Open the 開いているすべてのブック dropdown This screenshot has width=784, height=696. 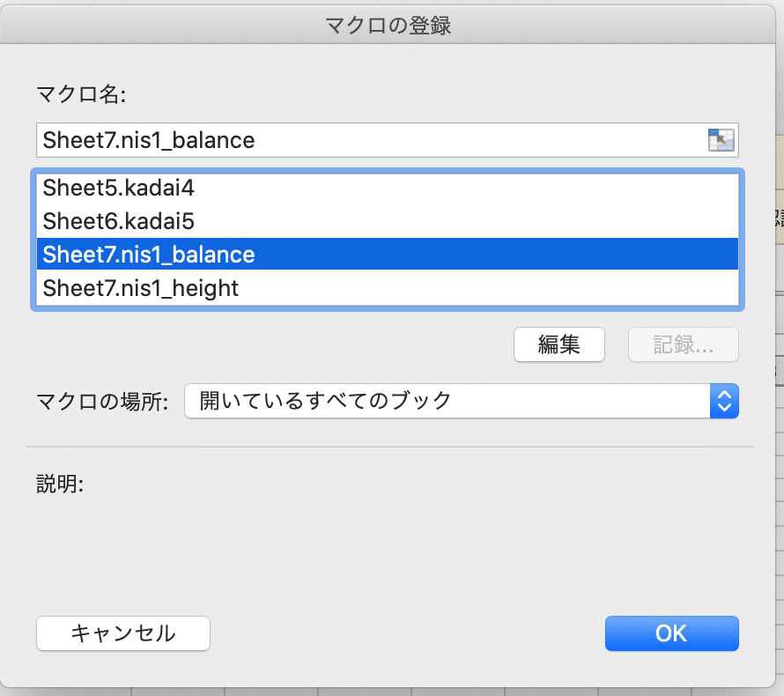point(447,401)
